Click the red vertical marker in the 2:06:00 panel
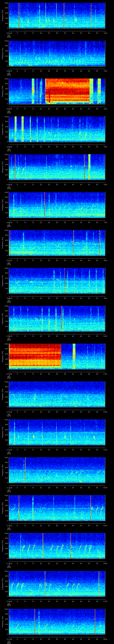Screen dimensions: 114x644 point(45,205)
